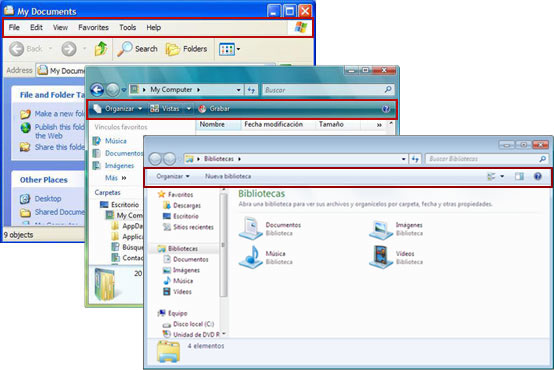
Task: Open Música in Vínculos favoritos
Action: [110, 141]
